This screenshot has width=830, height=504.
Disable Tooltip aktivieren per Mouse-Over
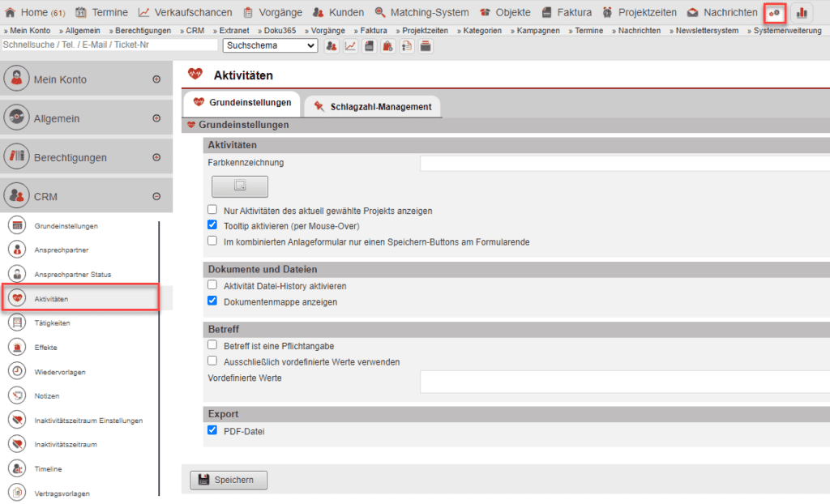212,225
